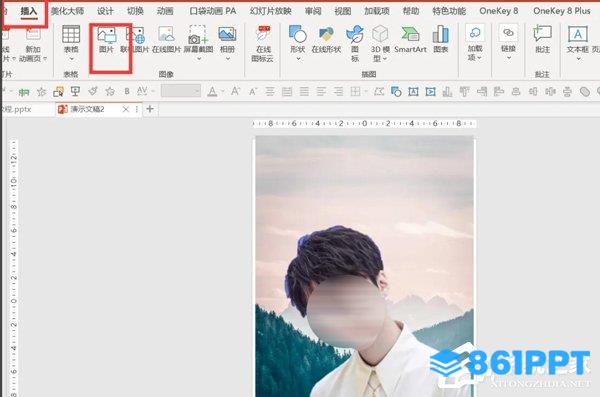Open the 在线图片 picture library

pyautogui.click(x=166, y=34)
